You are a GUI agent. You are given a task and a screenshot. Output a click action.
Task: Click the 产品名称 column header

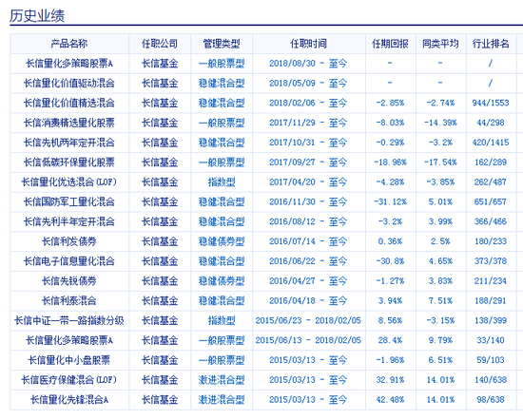69,44
